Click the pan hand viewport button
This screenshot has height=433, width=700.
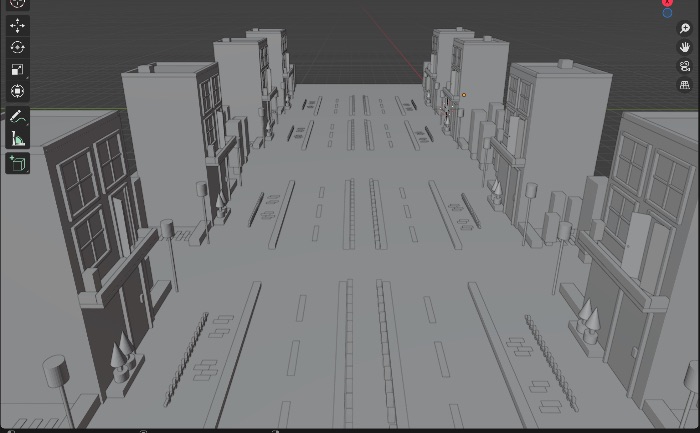pyautogui.click(x=684, y=47)
